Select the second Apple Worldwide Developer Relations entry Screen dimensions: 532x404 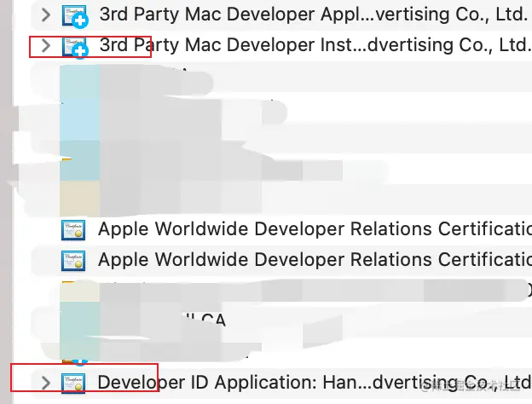click(x=315, y=259)
